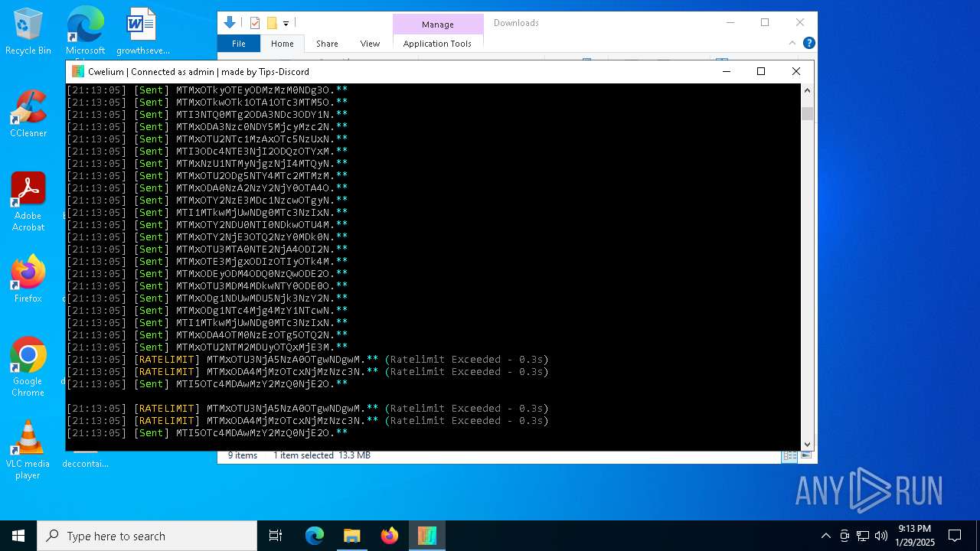Select the Manage contextual tab
Image resolution: width=980 pixels, height=551 pixels.
tap(438, 24)
